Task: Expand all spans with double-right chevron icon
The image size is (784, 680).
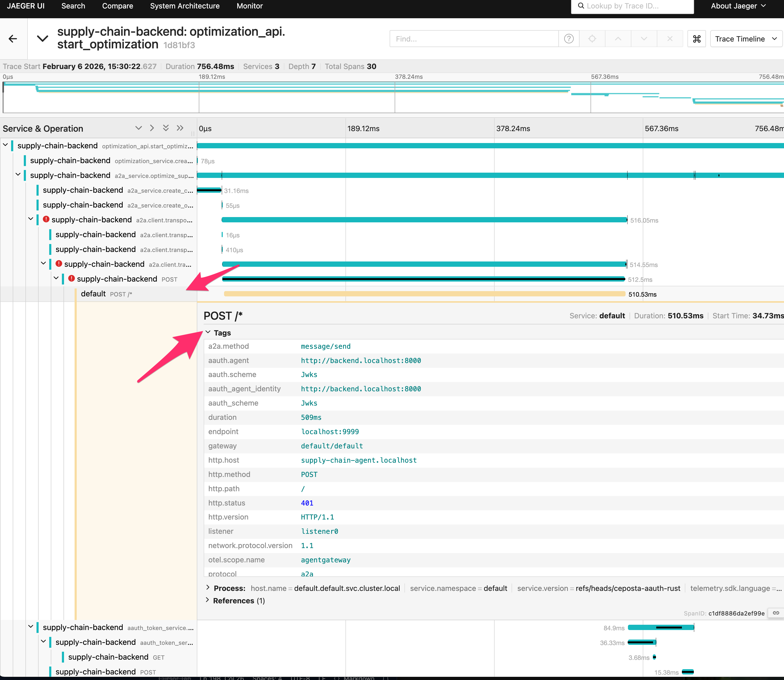Action: [180, 128]
